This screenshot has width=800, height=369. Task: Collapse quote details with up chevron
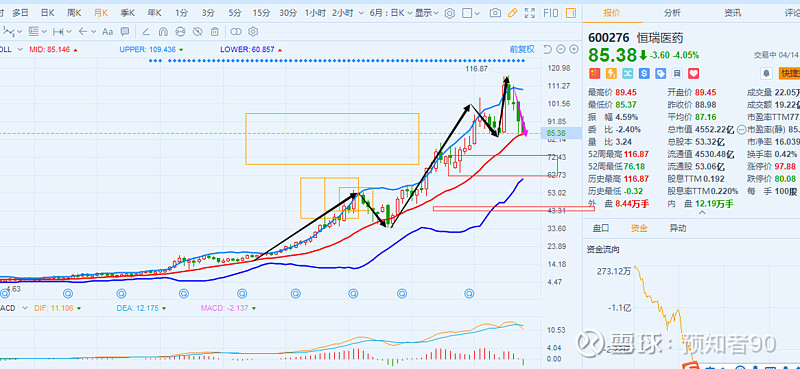point(702,212)
